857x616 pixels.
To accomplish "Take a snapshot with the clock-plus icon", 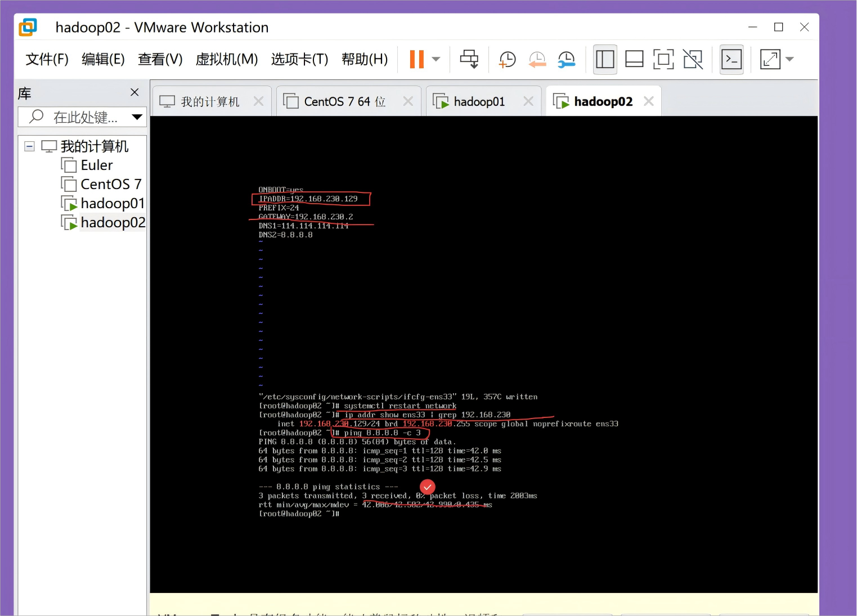I will [507, 59].
